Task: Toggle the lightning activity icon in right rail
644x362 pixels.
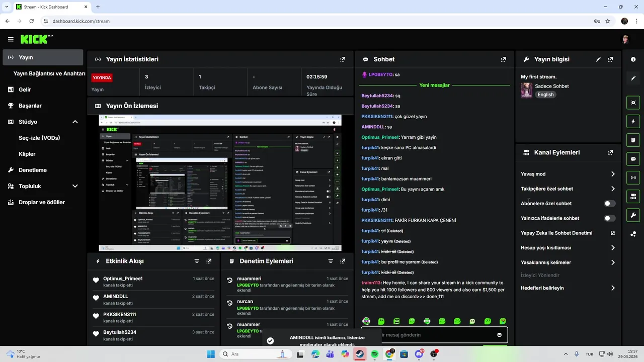Action: pyautogui.click(x=633, y=121)
